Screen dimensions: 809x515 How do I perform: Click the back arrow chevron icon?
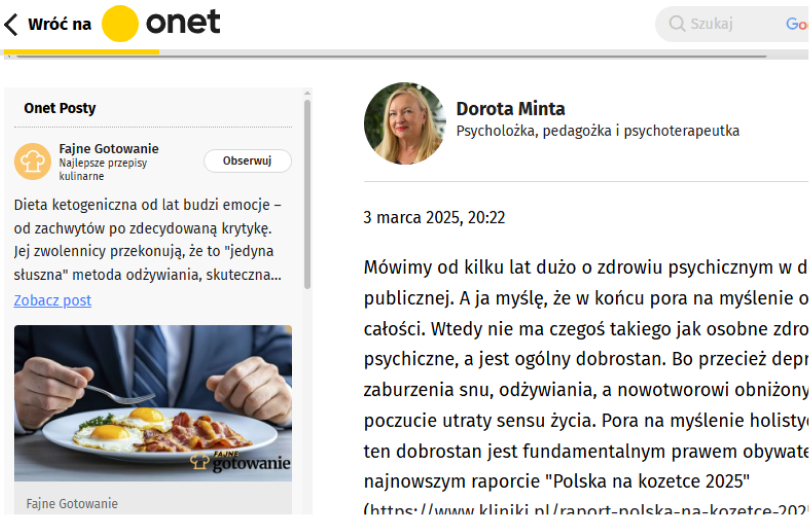pos(11,24)
